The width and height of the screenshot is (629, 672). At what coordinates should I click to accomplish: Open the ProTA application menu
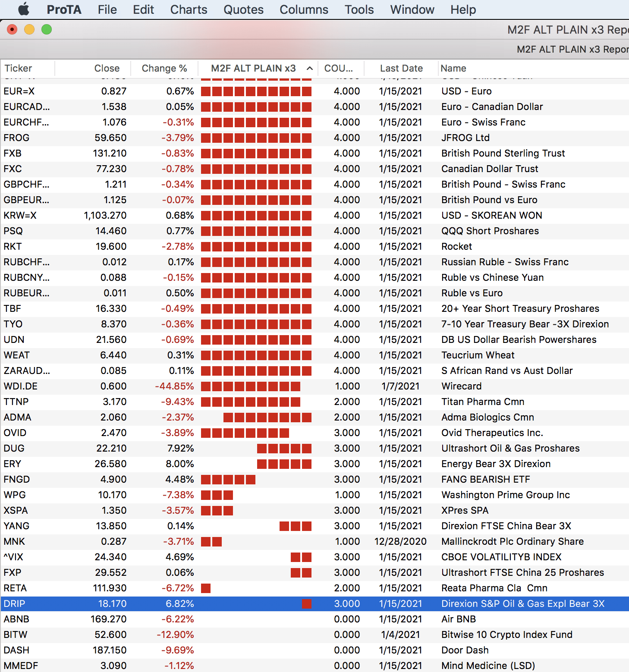(x=64, y=9)
